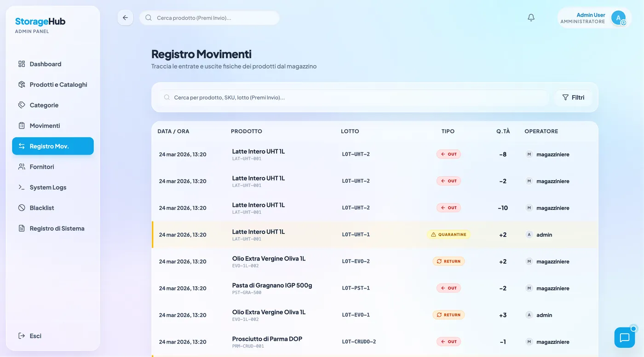The height and width of the screenshot is (357, 644).
Task: Open Fornitori page
Action: click(x=53, y=167)
